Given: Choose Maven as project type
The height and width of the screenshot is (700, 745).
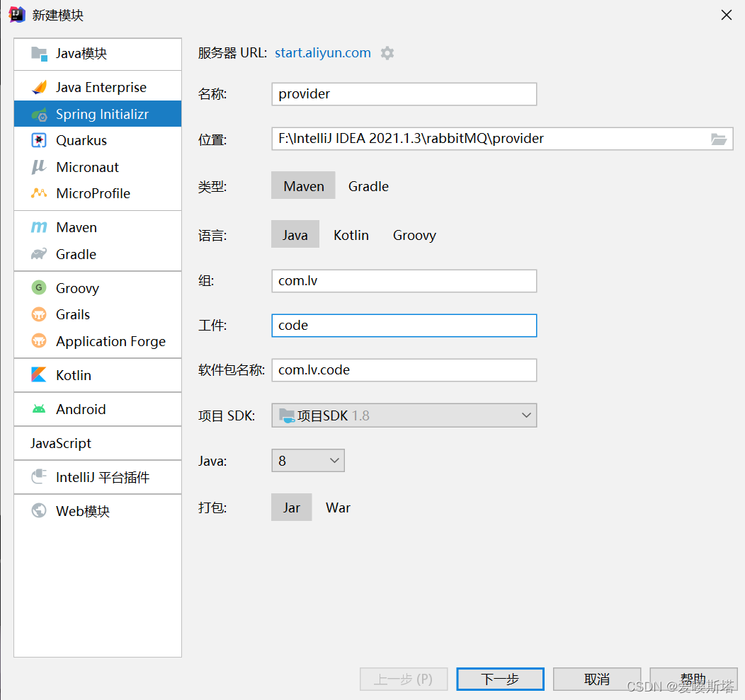Looking at the screenshot, I should 303,185.
